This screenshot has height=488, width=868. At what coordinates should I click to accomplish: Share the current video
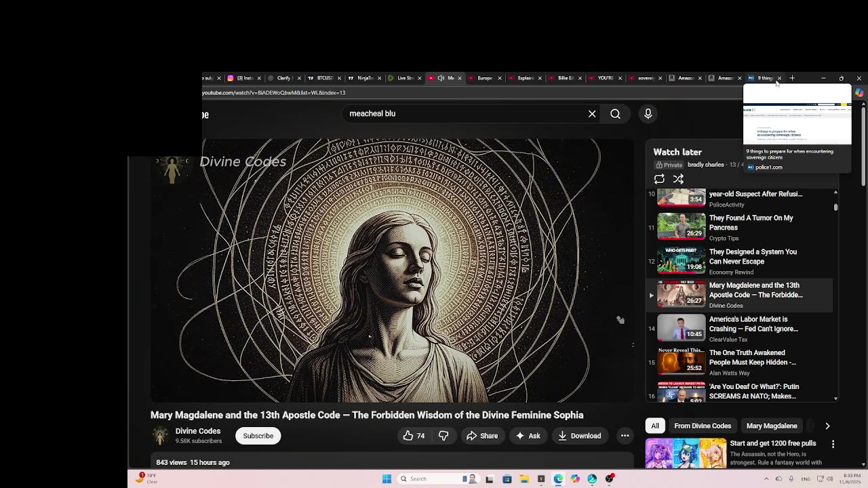pyautogui.click(x=482, y=436)
